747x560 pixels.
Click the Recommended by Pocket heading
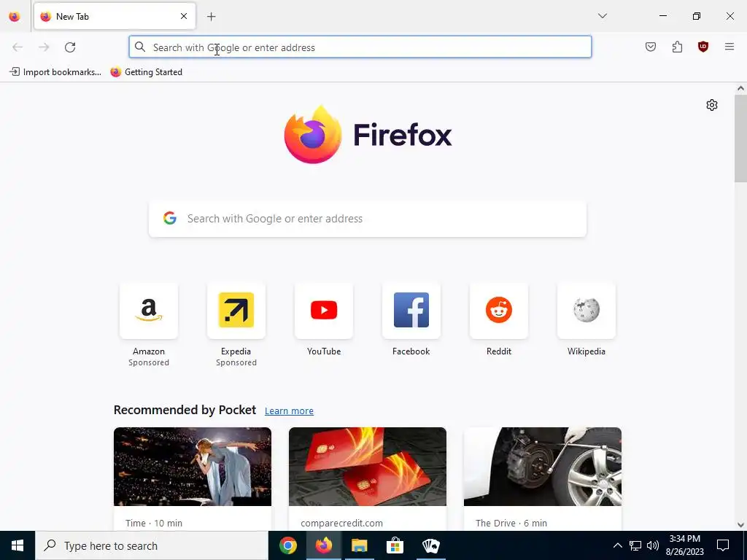(x=185, y=410)
